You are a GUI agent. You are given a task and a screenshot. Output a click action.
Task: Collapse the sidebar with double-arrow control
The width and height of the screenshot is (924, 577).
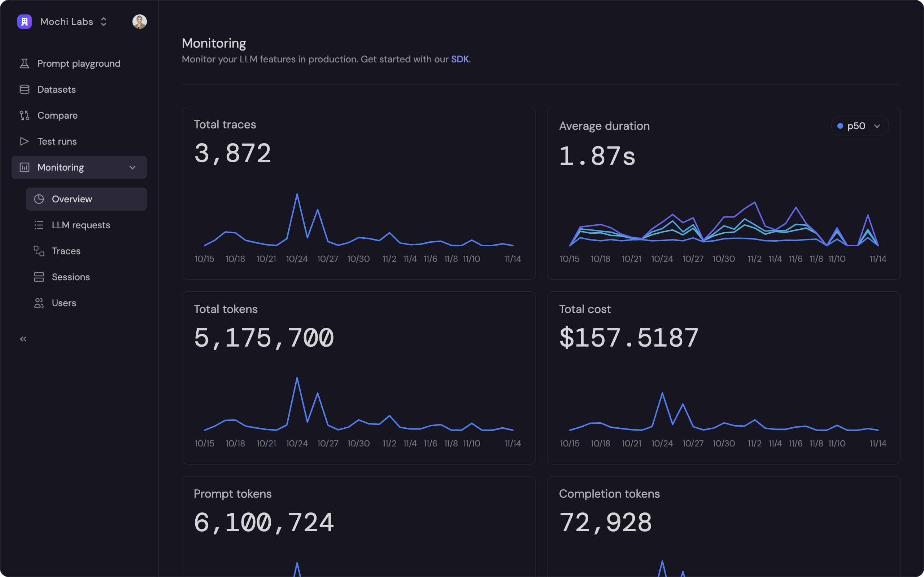23,339
